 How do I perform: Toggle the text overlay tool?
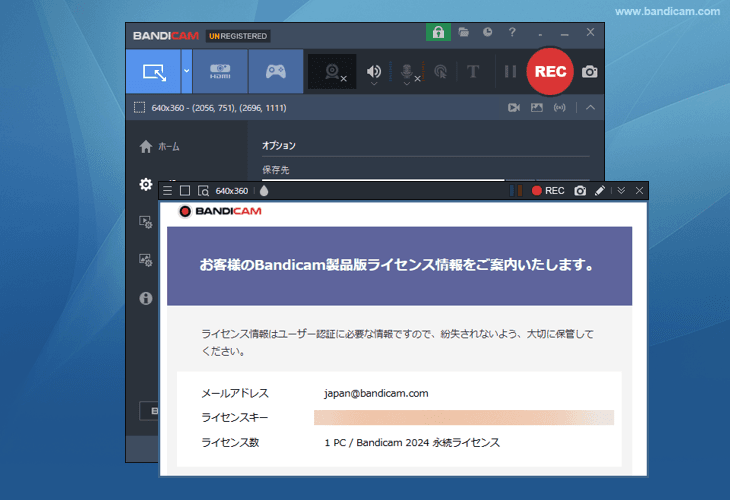point(473,72)
